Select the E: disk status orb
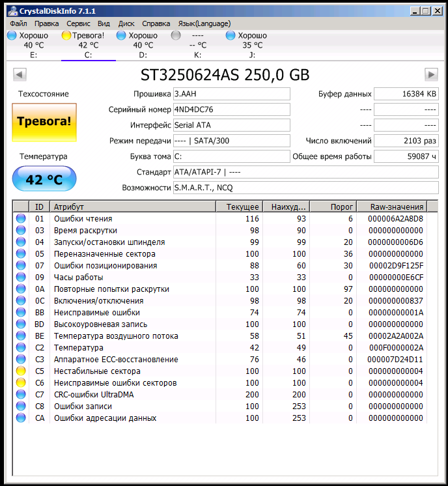The width and height of the screenshot is (448, 486). pos(12,35)
